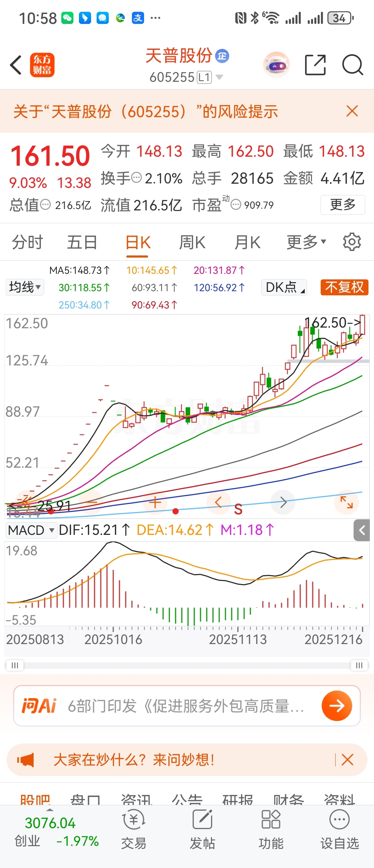Tap the 市盈 info icon

(235, 205)
